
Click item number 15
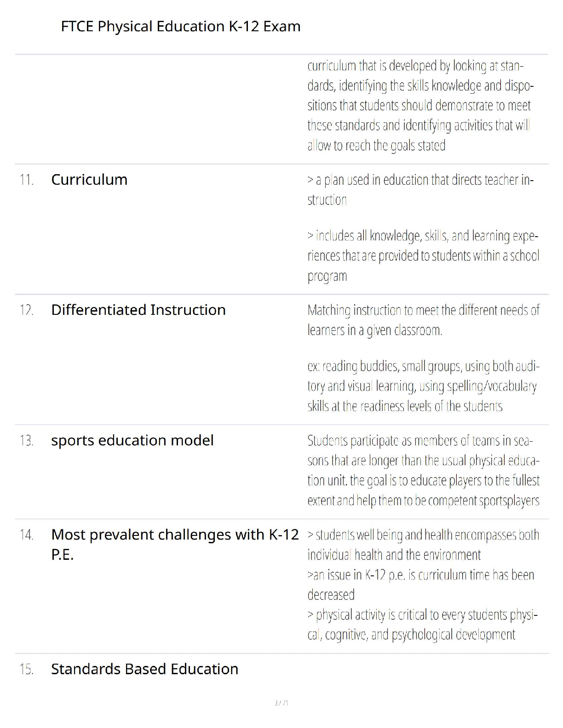[x=27, y=670]
